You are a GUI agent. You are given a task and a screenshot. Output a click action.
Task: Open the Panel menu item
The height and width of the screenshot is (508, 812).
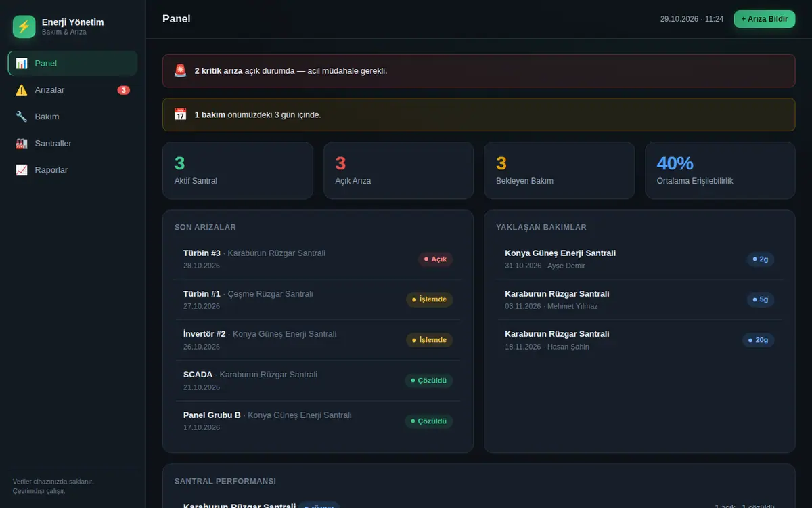(x=72, y=63)
